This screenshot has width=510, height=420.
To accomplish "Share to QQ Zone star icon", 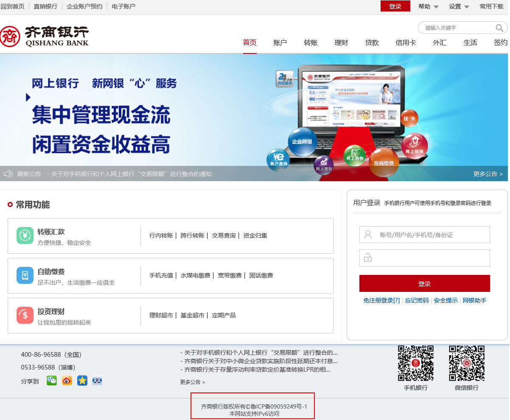I will click(x=82, y=381).
